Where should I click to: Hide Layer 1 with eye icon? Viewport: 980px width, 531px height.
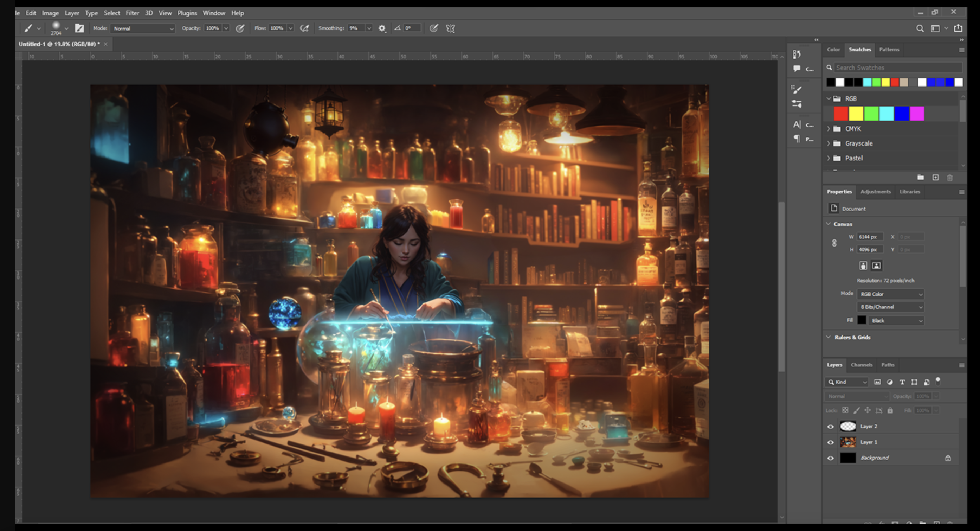click(831, 442)
